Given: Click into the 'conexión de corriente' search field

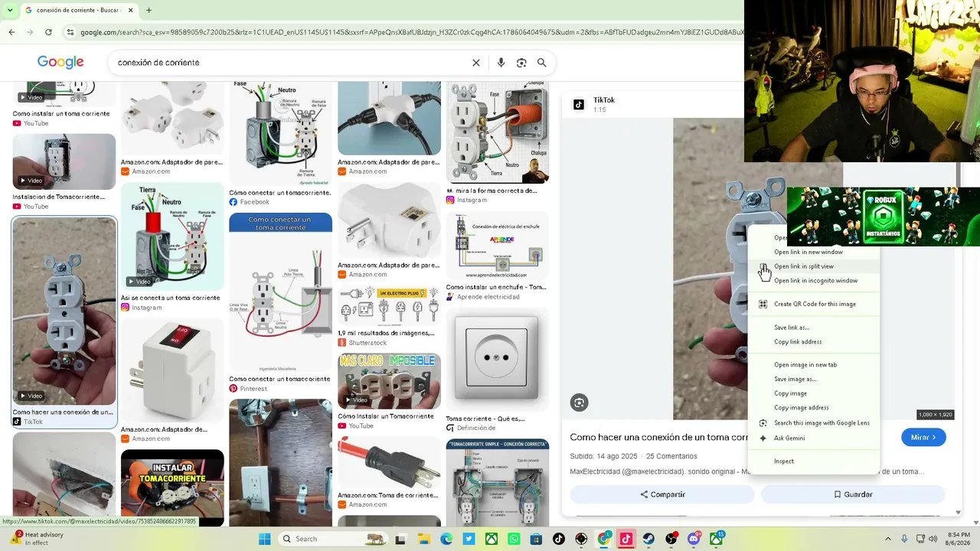Looking at the screenshot, I should [291, 63].
